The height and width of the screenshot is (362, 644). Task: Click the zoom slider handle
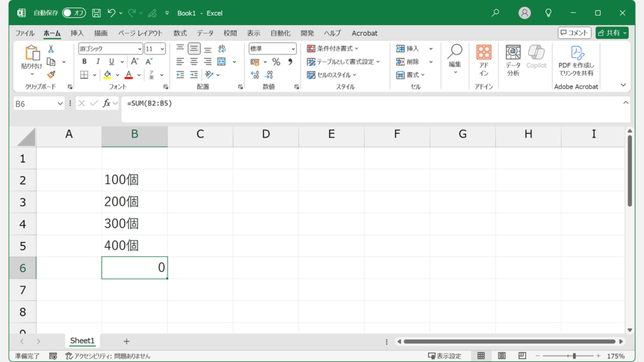tap(574, 356)
